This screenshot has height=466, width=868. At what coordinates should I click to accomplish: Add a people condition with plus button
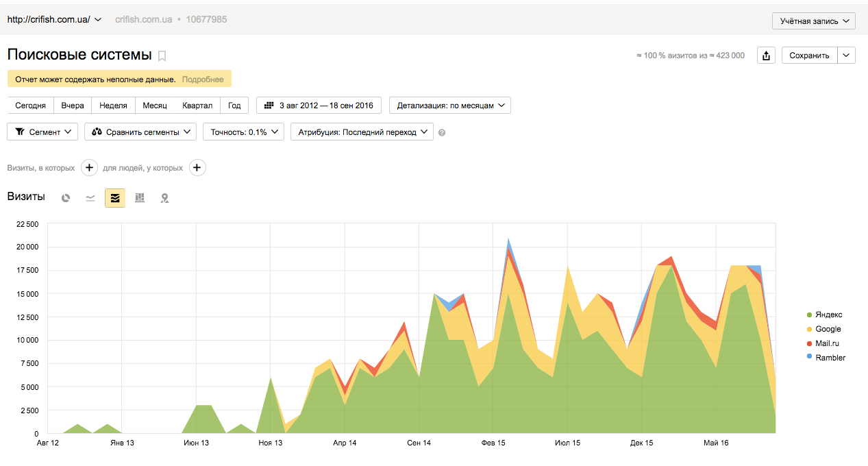(x=197, y=168)
